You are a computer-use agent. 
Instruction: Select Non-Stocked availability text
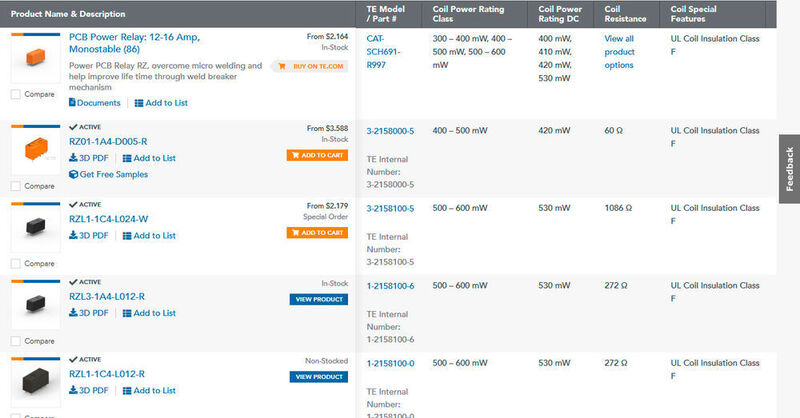coord(327,361)
